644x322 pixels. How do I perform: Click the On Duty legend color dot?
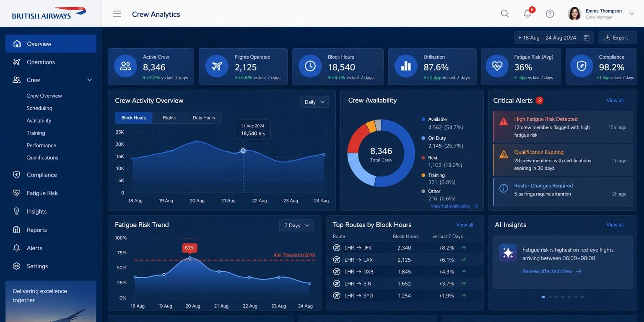tap(423, 138)
